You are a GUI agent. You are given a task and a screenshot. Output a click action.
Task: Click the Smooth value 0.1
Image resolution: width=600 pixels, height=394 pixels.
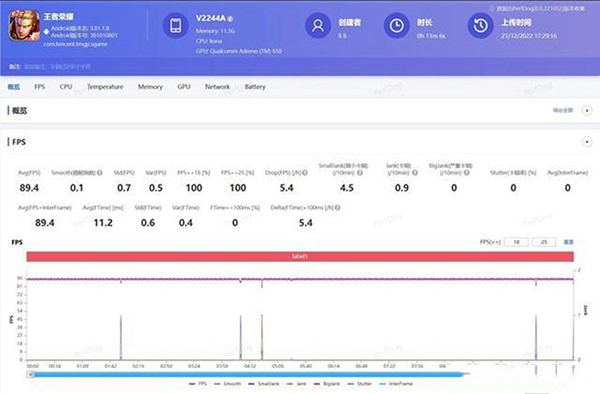click(77, 188)
